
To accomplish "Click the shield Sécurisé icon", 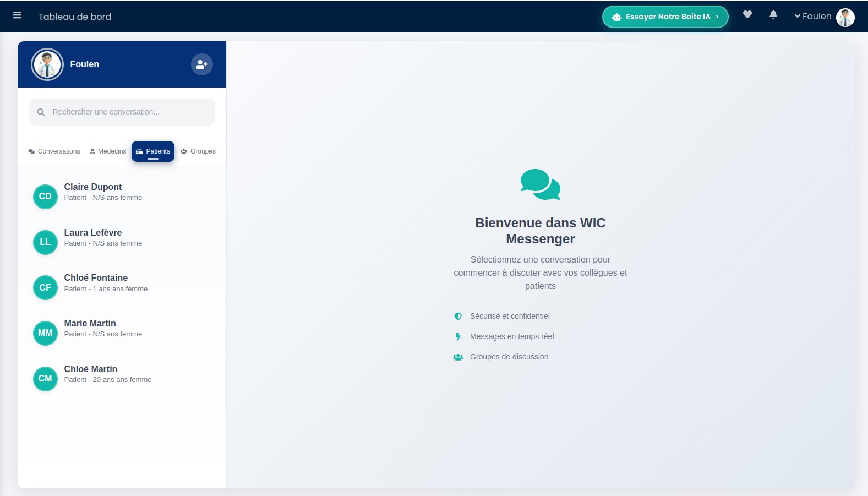I will [x=458, y=317].
